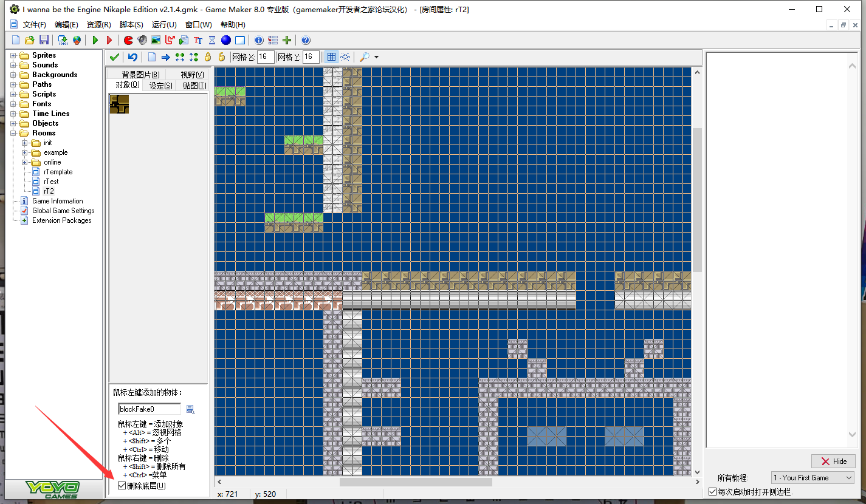Open the 所有教程 tutorial dropdown
This screenshot has height=504, width=866.
coord(813,478)
